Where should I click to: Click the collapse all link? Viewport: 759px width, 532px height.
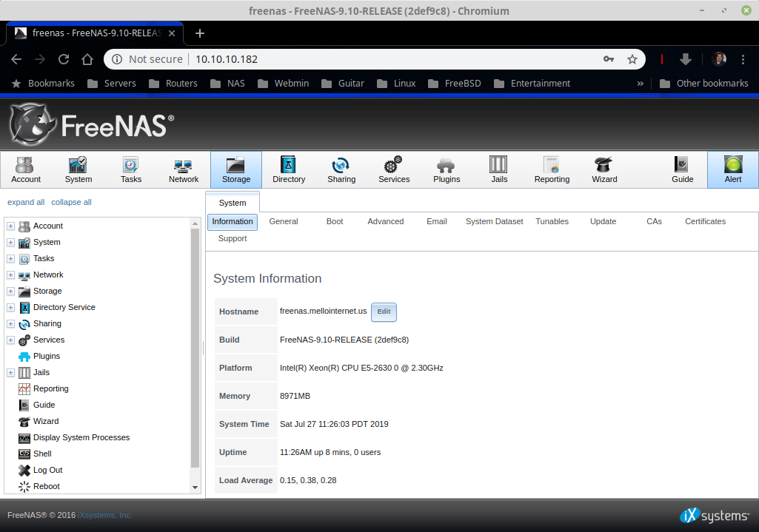pos(71,202)
